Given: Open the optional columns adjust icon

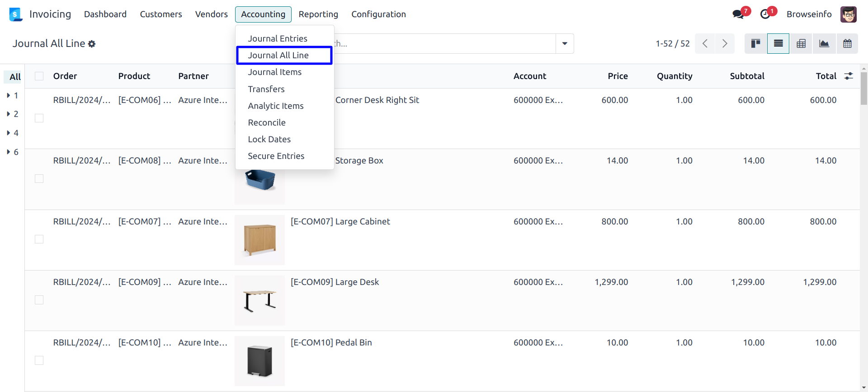Looking at the screenshot, I should (x=849, y=76).
